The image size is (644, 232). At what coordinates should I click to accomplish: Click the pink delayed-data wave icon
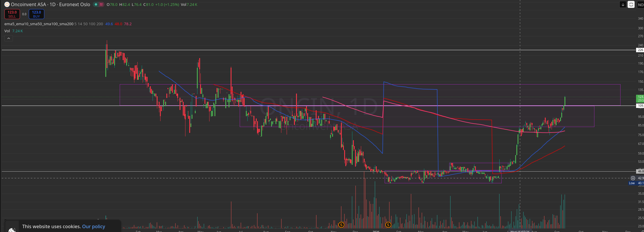pyautogui.click(x=101, y=4)
